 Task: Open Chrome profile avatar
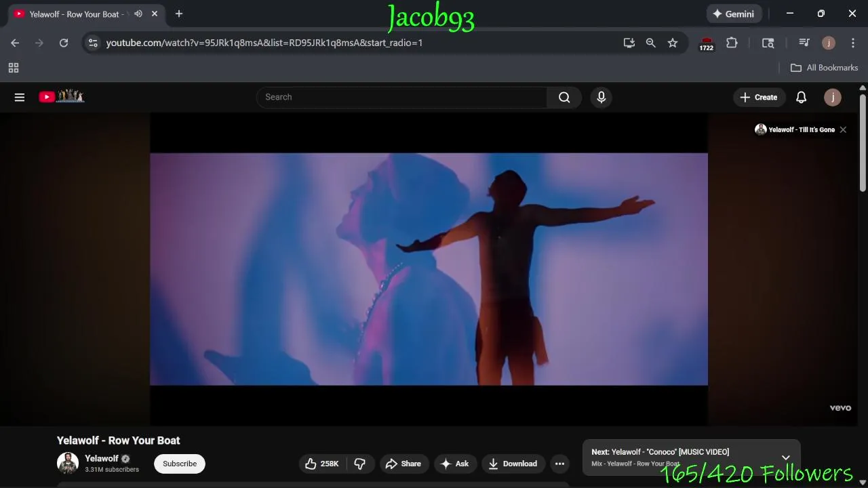pos(829,43)
